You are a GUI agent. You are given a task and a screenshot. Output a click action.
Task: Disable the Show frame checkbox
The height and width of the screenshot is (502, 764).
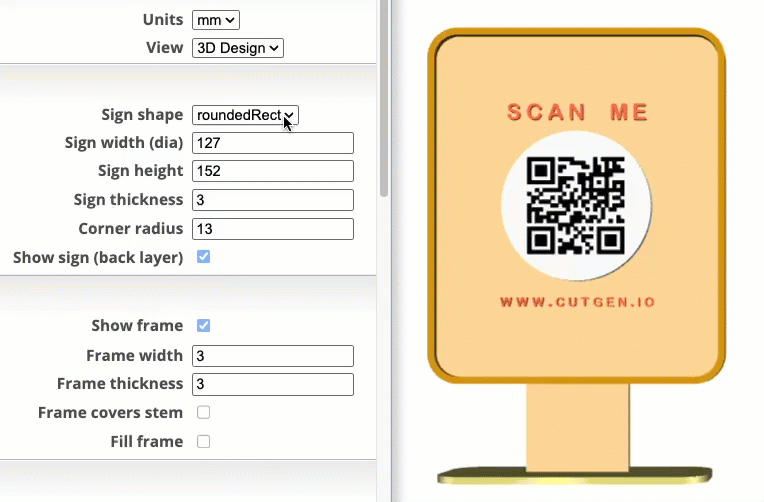pos(204,326)
